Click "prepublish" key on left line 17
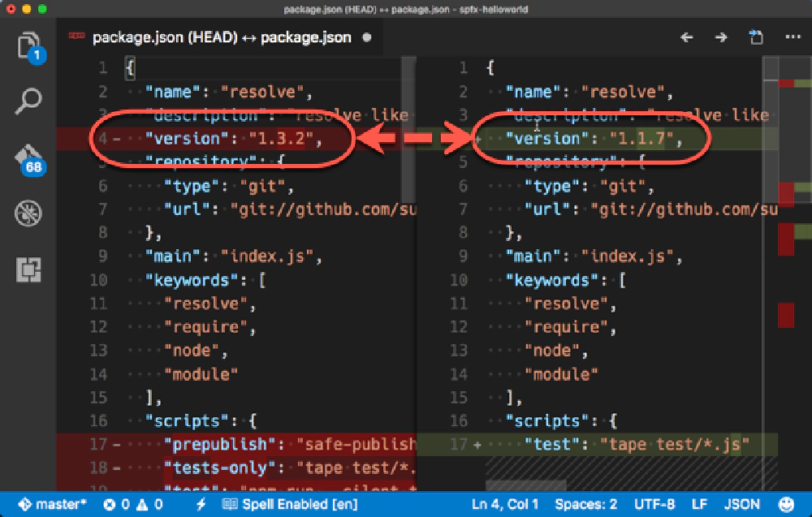Screen dimensions: 812x517 [x=220, y=445]
